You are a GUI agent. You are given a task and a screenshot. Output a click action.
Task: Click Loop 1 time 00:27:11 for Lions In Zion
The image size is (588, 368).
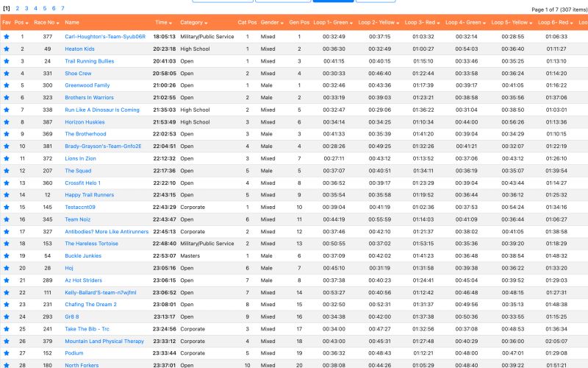334,158
